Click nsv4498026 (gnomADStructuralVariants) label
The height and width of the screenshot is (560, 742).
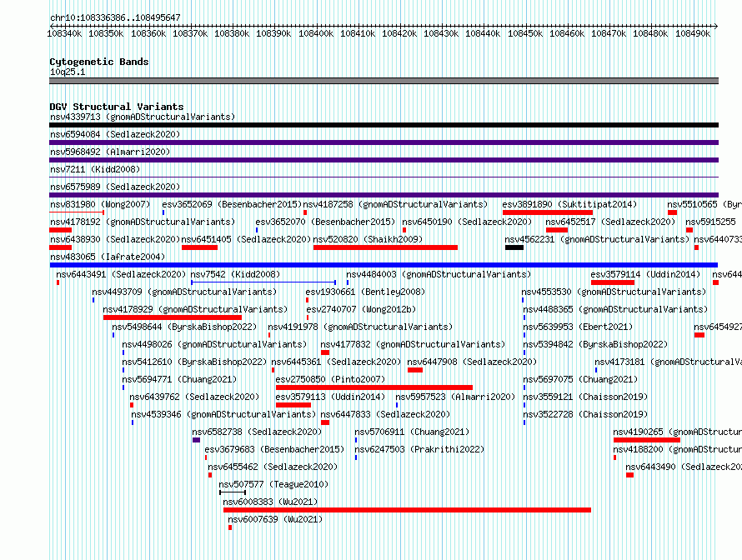click(x=214, y=344)
